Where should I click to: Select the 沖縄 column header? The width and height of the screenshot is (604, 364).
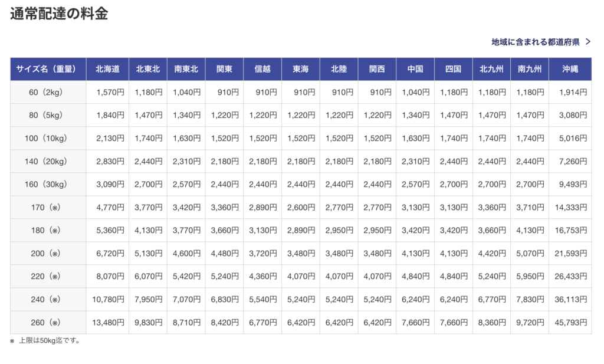pyautogui.click(x=570, y=69)
